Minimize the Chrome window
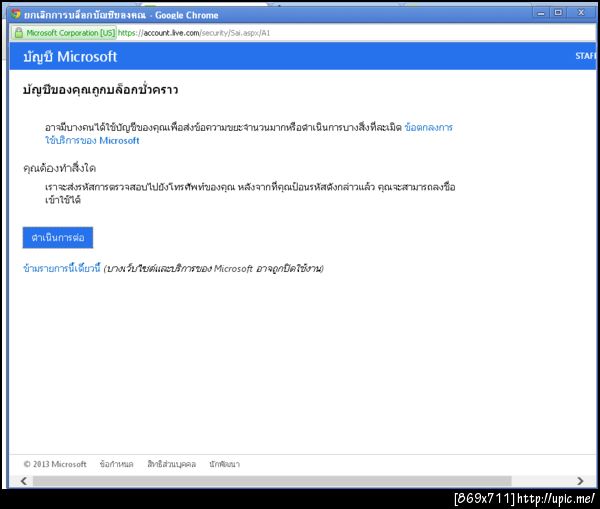This screenshot has width=600, height=509. point(541,13)
